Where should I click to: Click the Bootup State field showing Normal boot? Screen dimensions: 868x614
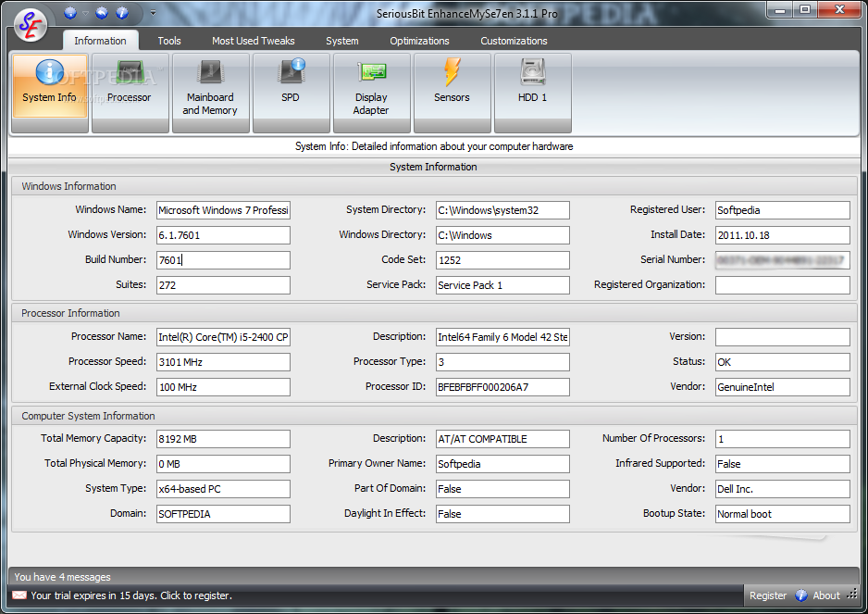pos(783,514)
